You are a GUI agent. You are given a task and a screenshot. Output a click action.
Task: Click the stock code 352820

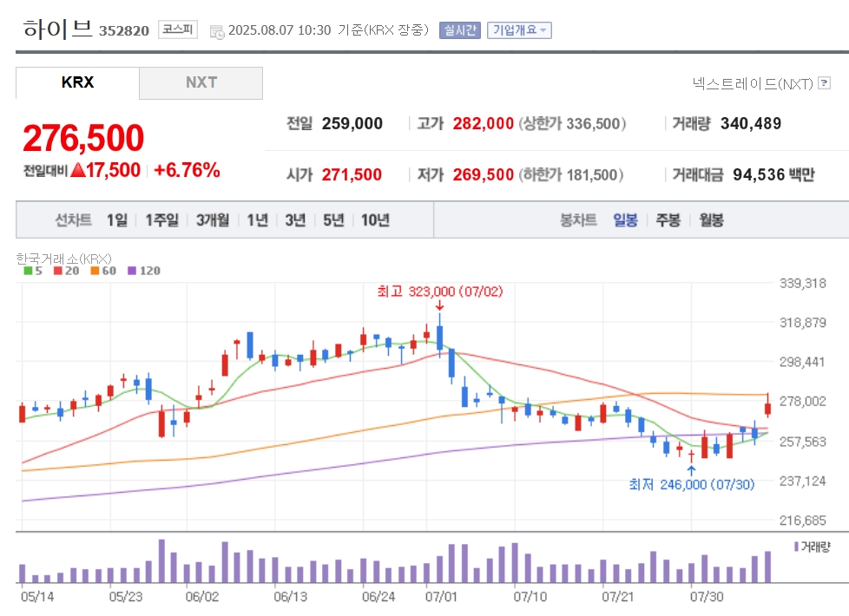[x=124, y=31]
